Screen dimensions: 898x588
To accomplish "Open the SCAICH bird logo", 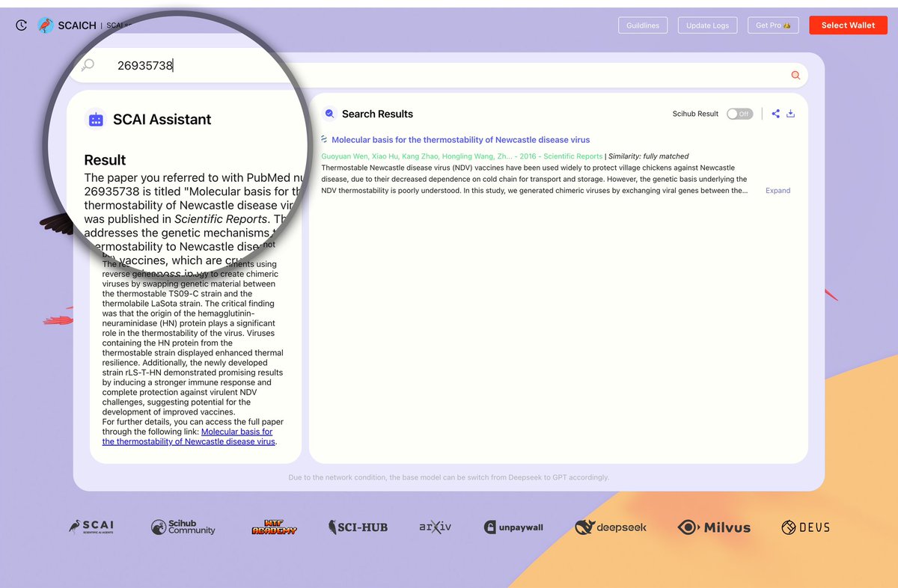I will tap(46, 25).
